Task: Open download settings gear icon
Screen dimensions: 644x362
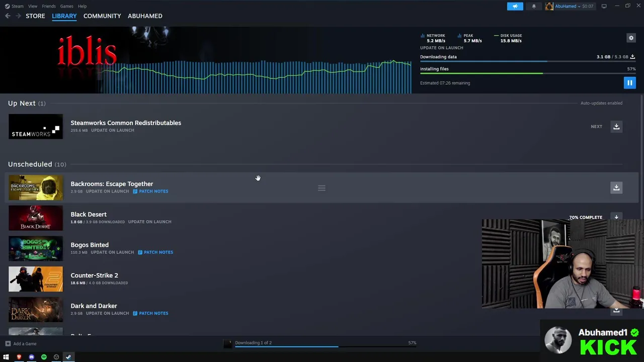Action: pos(631,38)
